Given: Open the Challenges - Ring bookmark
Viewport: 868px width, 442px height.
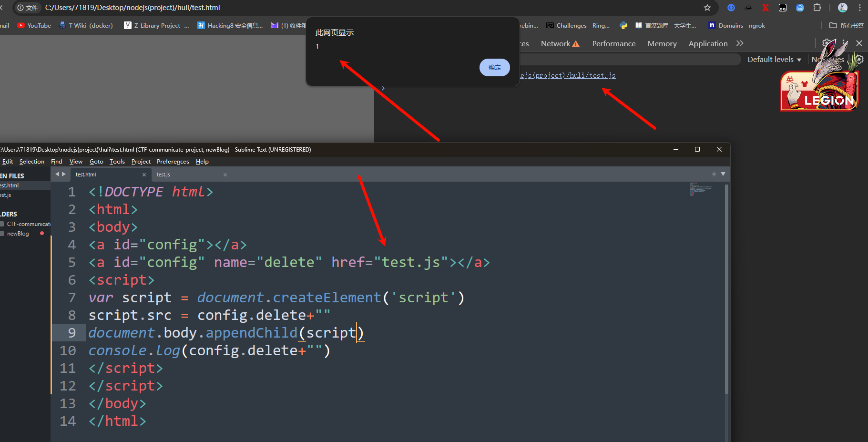Looking at the screenshot, I should pos(578,26).
